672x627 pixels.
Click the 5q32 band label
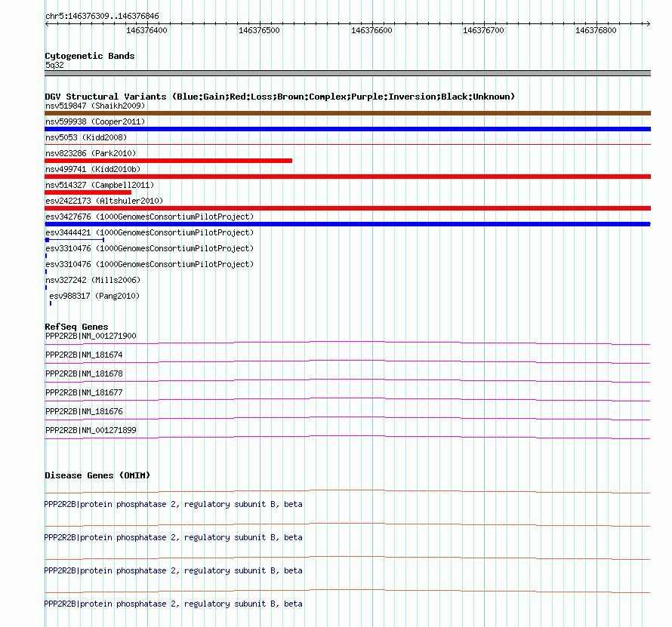point(54,65)
